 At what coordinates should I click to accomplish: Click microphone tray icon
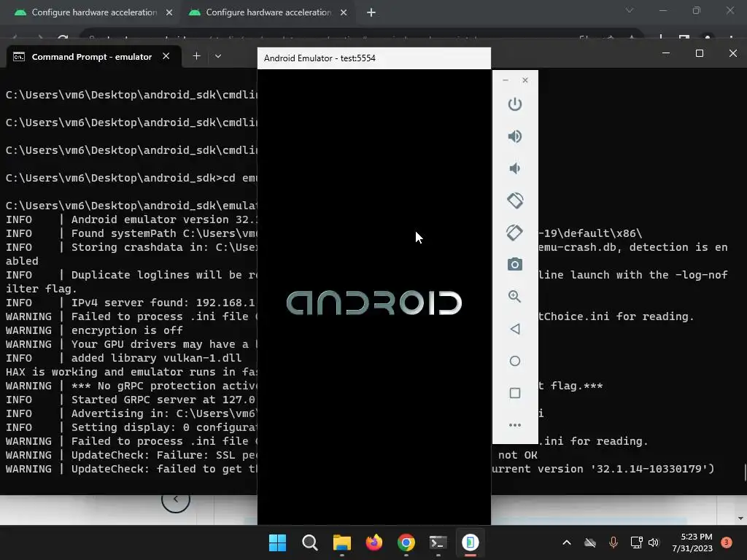pos(613,542)
